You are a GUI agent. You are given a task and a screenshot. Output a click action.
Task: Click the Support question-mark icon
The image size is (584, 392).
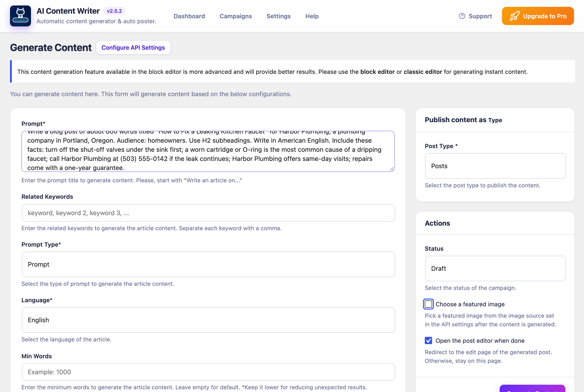click(x=462, y=16)
